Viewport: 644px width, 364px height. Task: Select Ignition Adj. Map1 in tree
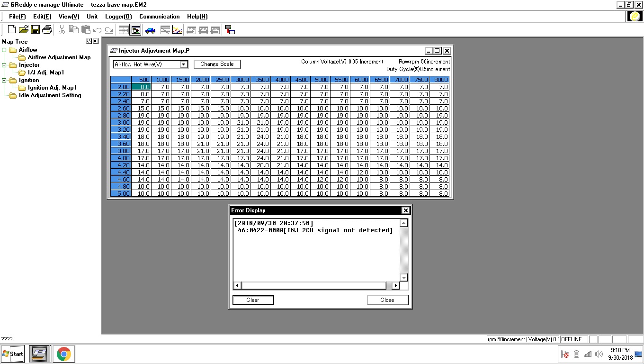click(x=52, y=88)
